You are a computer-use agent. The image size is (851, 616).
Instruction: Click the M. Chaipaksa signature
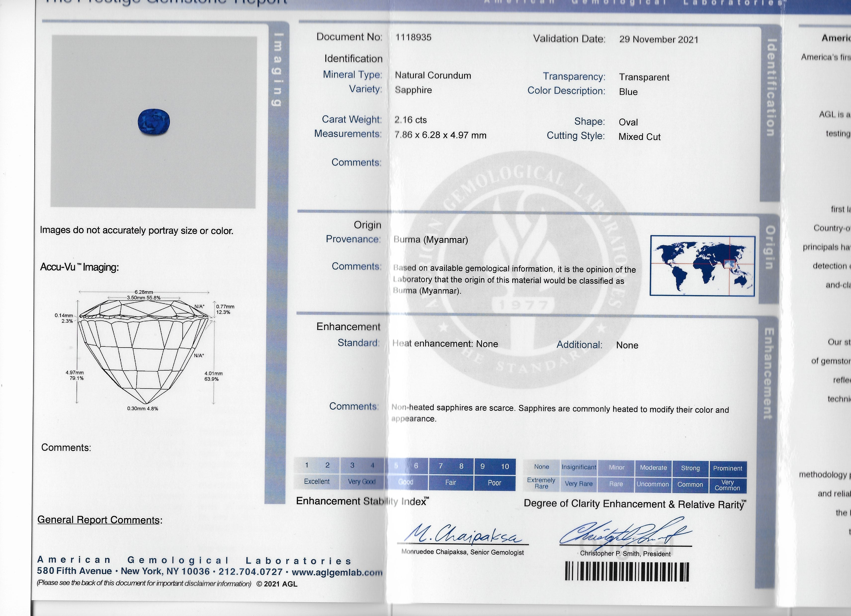click(463, 534)
